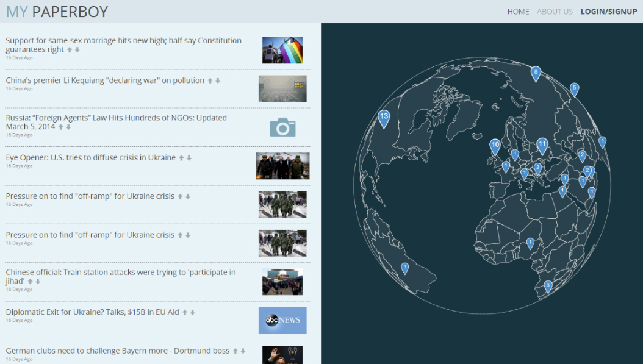Viewport: 643px width, 364px height.
Task: Select the map marker labeled 8
Action: pyautogui.click(x=536, y=74)
